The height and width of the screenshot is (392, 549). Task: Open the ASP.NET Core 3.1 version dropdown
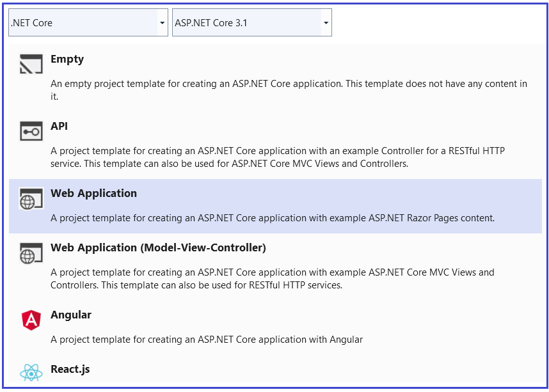(251, 23)
